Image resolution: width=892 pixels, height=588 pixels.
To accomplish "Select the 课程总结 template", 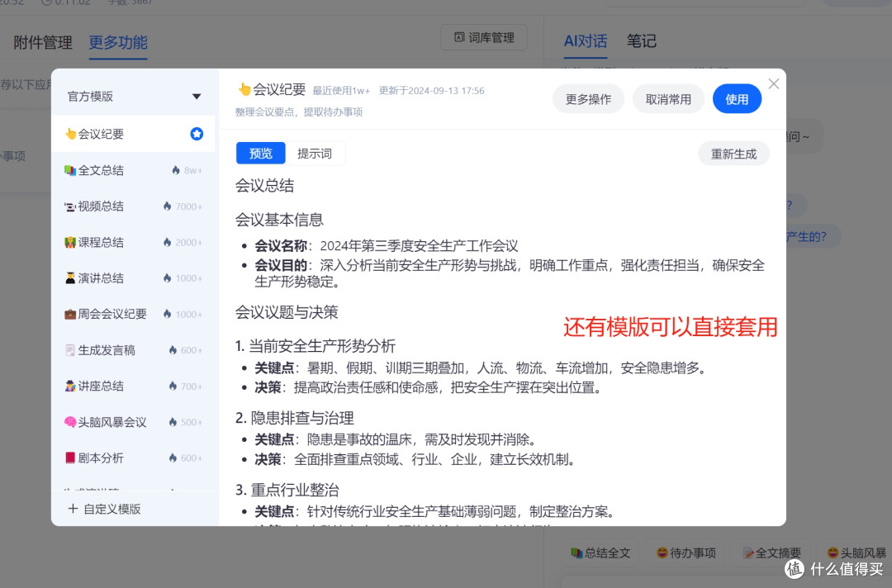I will pyautogui.click(x=134, y=242).
